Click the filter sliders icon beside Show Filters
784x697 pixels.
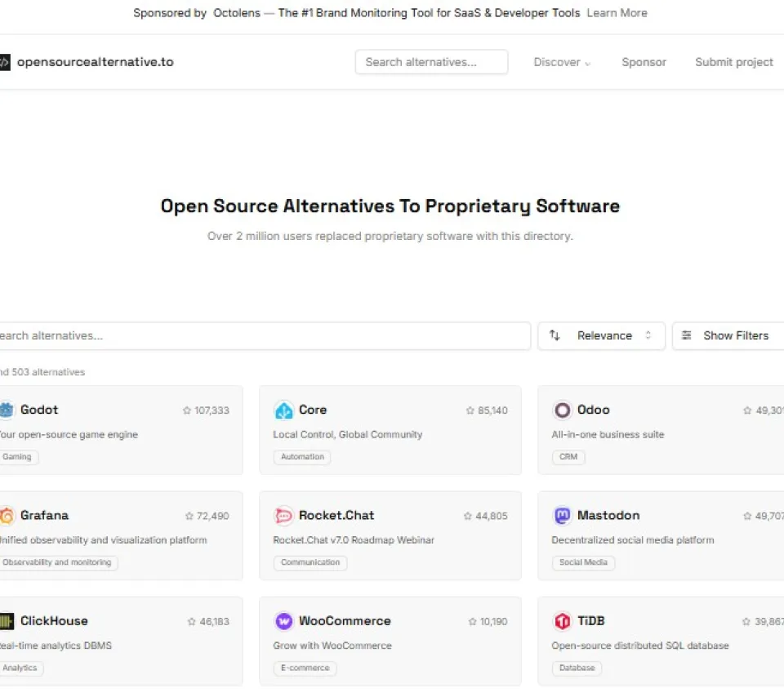tap(687, 335)
